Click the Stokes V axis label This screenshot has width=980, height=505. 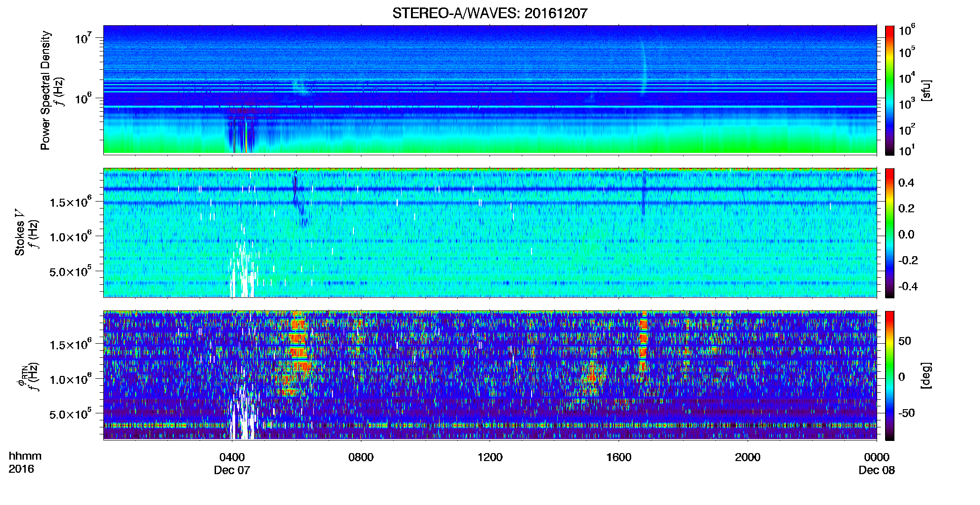20,232
